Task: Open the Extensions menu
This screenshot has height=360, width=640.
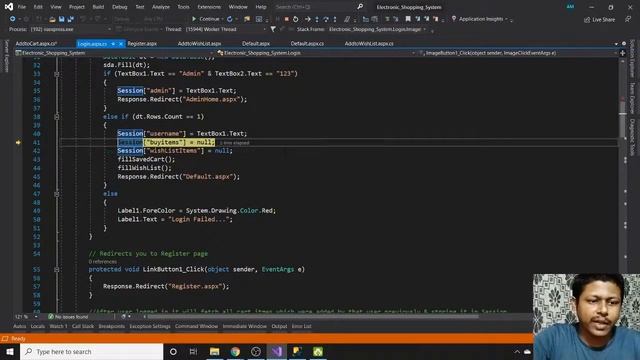Action: click(x=209, y=7)
